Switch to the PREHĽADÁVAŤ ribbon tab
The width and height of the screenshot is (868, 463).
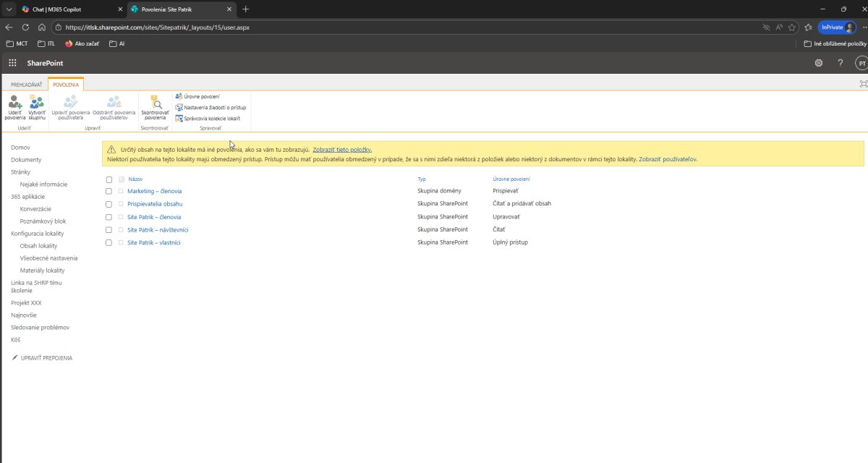pos(26,85)
